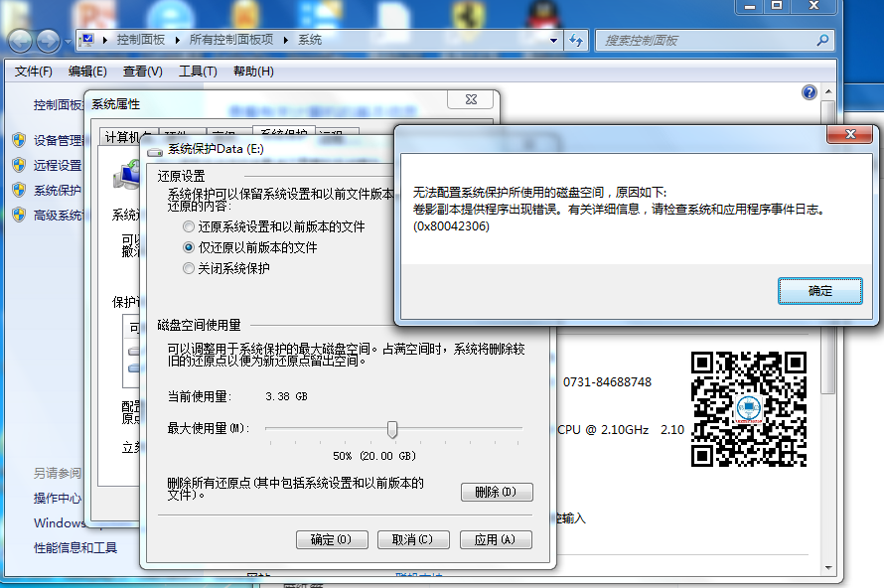Select 关闭系统保护 radio option

pyautogui.click(x=189, y=268)
